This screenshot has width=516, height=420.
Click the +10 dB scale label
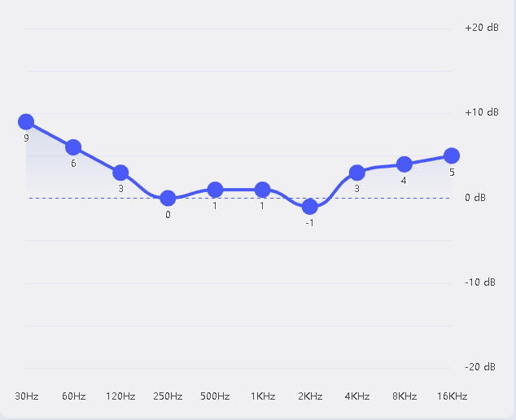point(481,112)
